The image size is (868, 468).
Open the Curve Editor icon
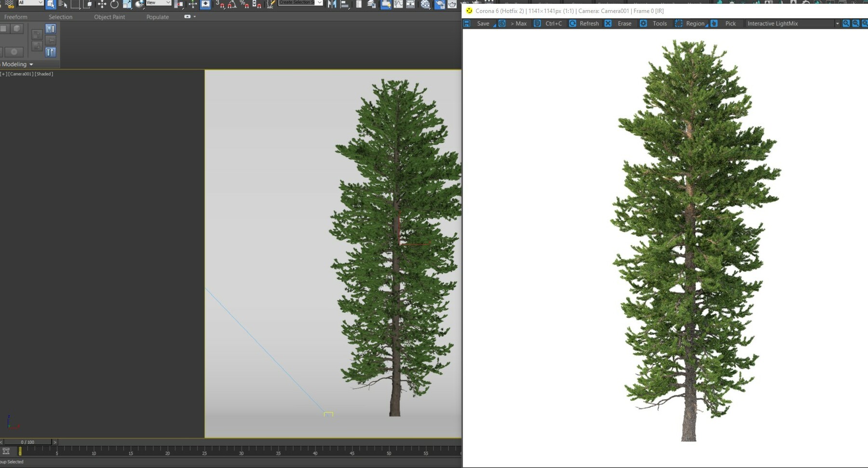click(398, 4)
